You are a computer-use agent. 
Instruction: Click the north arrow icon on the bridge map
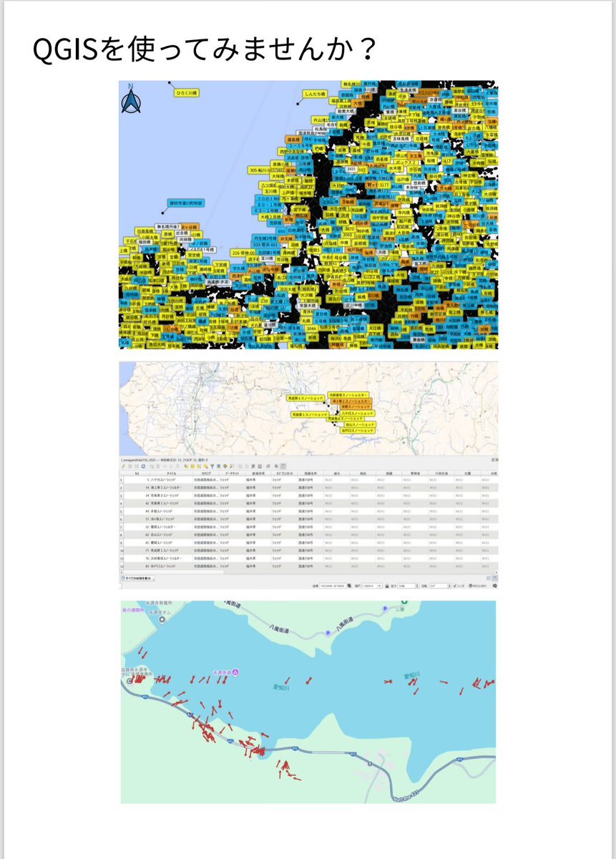coord(131,100)
